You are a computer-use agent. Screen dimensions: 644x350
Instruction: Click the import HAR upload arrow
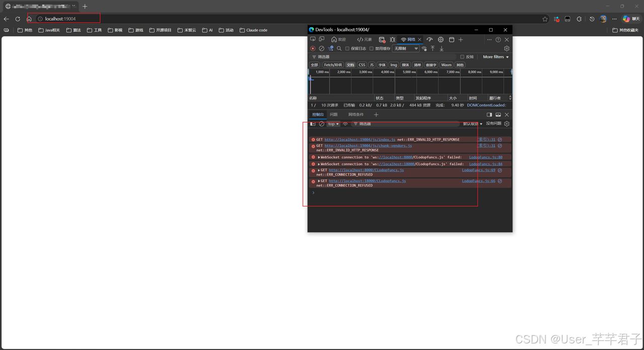tap(432, 48)
